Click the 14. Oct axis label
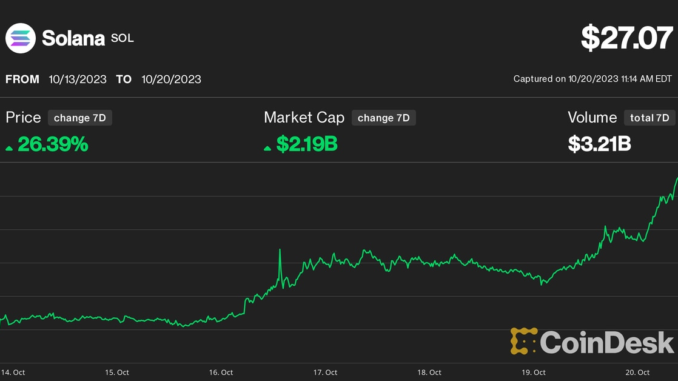 click(x=13, y=372)
